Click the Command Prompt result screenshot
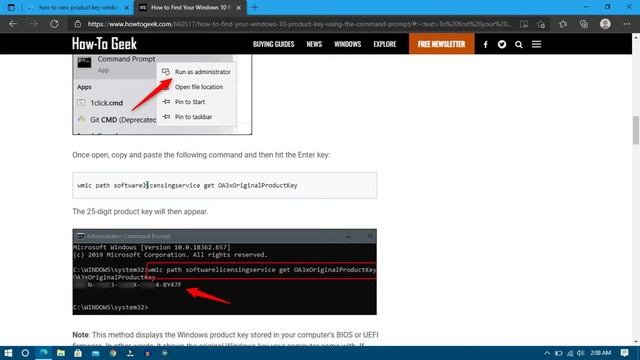The height and width of the screenshot is (360, 640). pyautogui.click(x=224, y=271)
